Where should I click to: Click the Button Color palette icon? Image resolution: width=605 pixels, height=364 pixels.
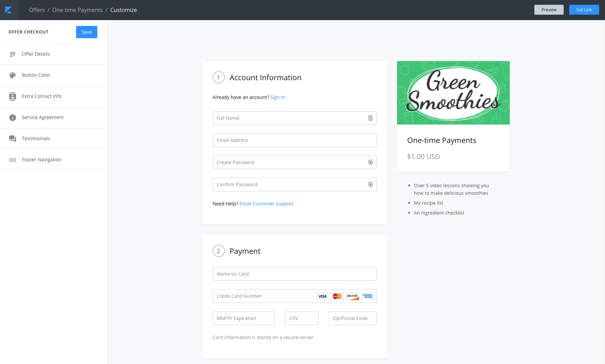click(x=13, y=75)
